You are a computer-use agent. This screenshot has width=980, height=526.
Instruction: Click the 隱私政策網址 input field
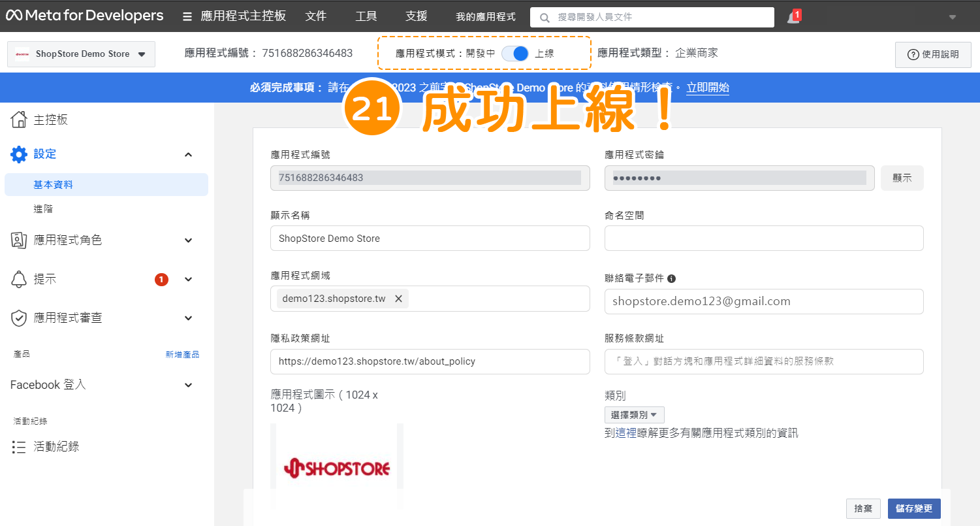click(430, 361)
